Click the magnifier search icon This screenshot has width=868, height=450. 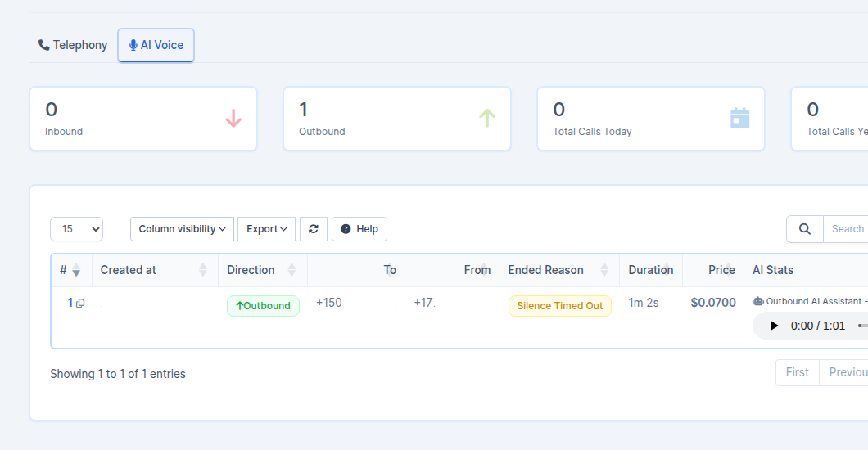[805, 229]
